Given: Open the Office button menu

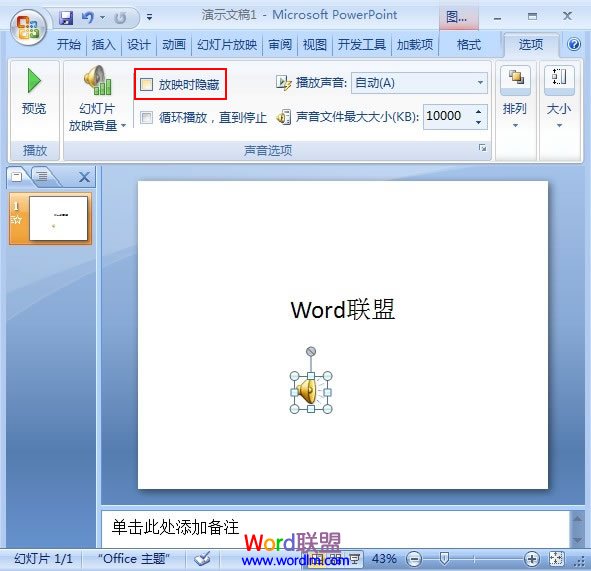Looking at the screenshot, I should coord(28,28).
